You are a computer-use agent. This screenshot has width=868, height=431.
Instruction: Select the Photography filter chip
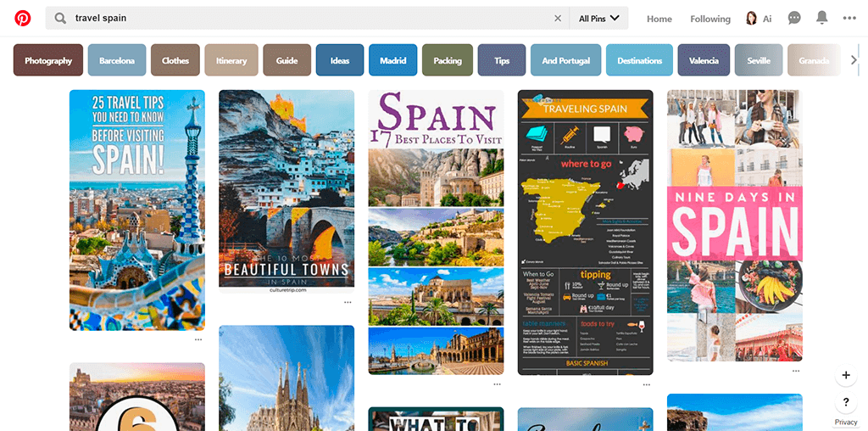click(48, 60)
